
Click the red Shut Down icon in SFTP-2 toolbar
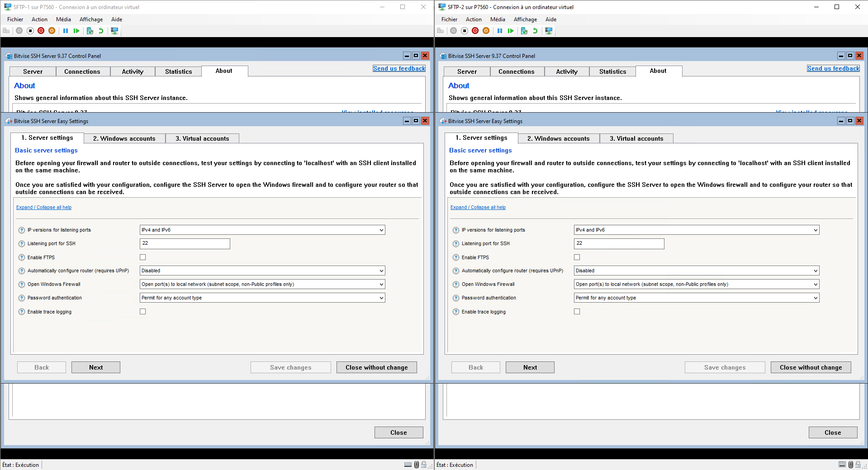coord(475,31)
